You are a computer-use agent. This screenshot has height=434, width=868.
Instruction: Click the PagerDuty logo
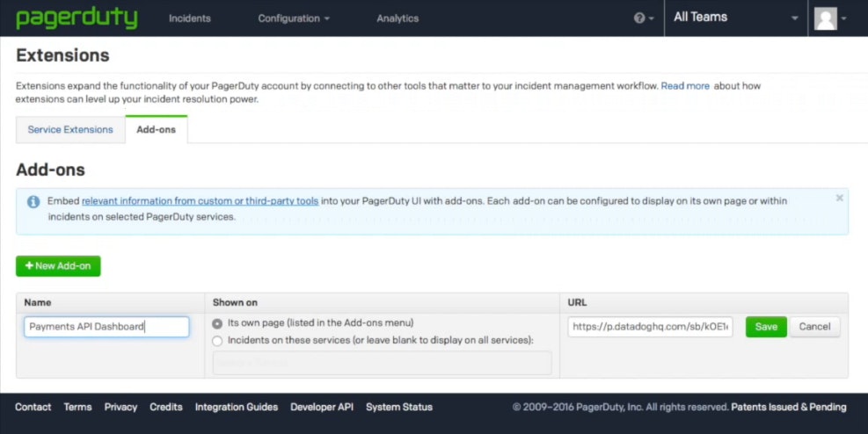(77, 18)
